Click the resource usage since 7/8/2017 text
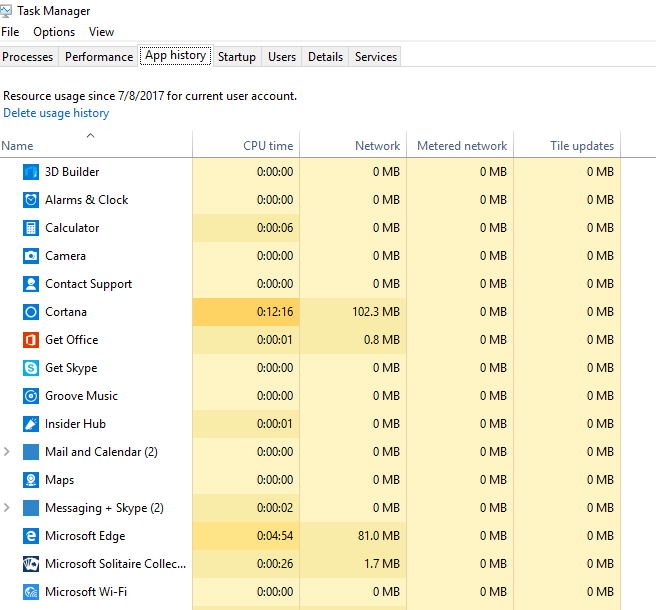This screenshot has width=656, height=610. 150,96
